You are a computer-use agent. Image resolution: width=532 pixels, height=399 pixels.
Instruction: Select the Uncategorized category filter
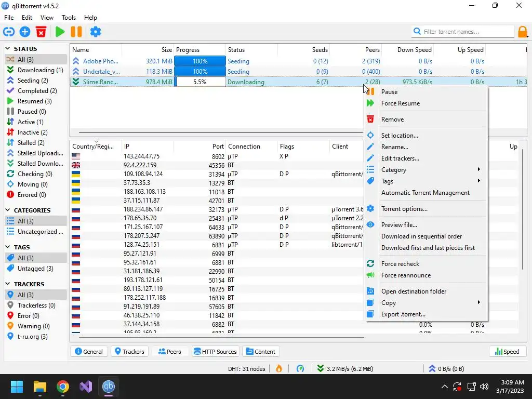pyautogui.click(x=36, y=232)
